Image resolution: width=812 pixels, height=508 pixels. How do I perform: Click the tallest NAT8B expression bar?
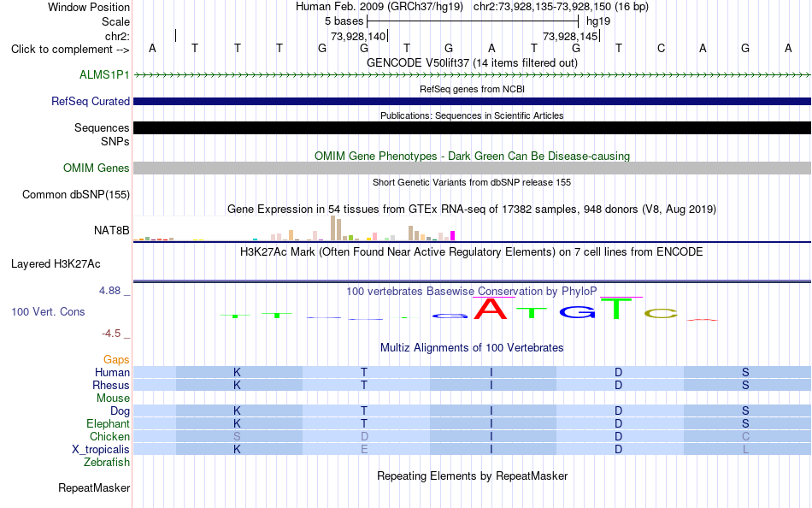333,228
